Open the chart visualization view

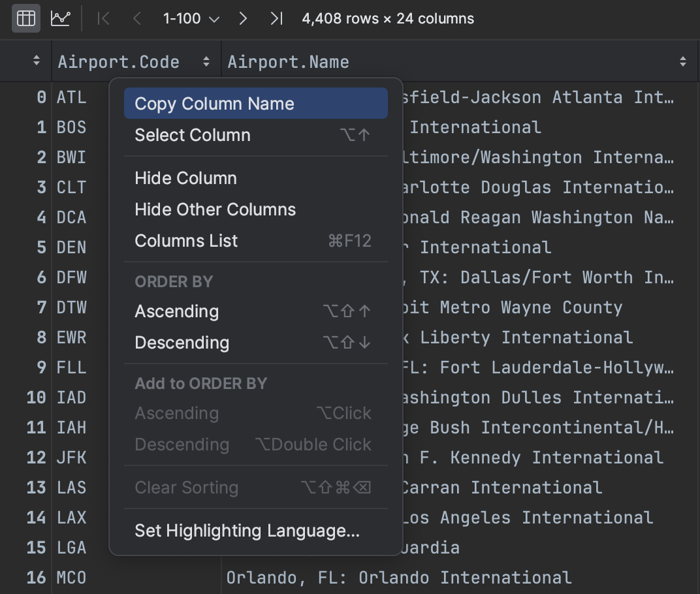[59, 18]
